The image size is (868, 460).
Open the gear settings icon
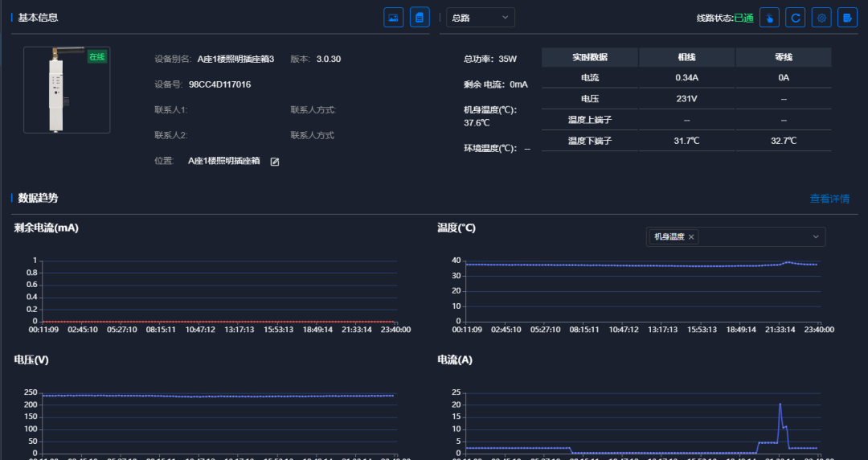[x=821, y=18]
